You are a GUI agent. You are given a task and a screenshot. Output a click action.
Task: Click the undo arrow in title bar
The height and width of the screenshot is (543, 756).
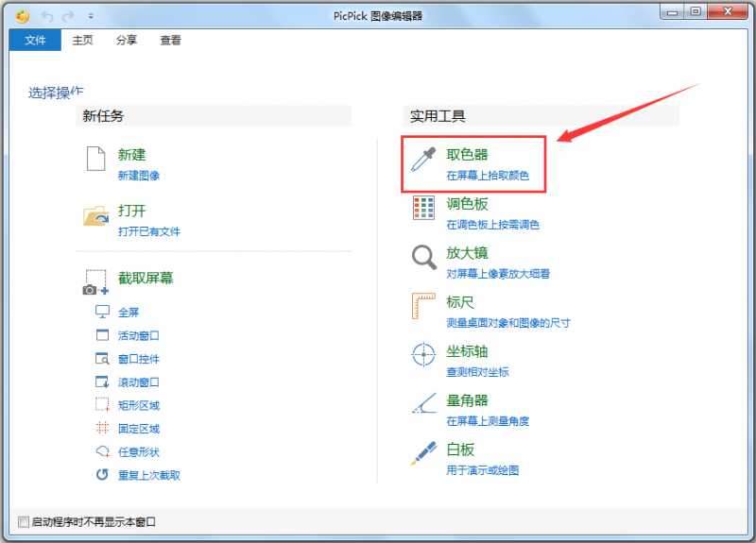pos(45,16)
